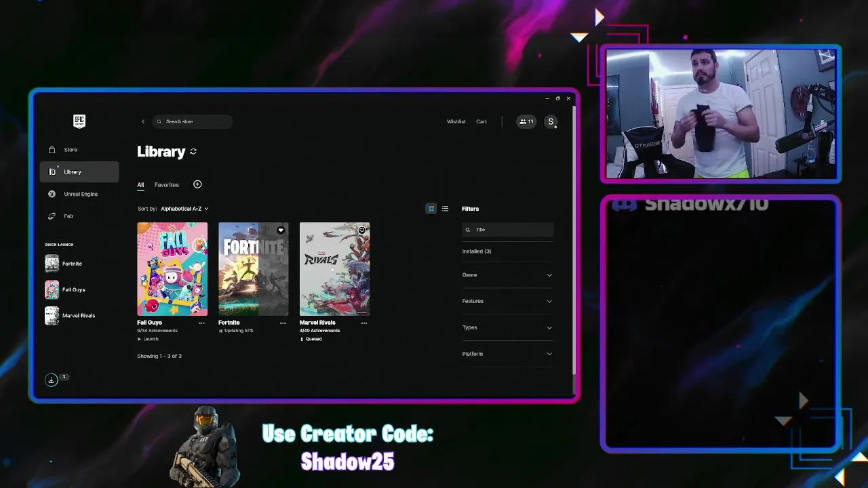Screen dimensions: 868x488
Task: Open the Sort by Alphabetical A-Z dropdown
Action: (184, 209)
